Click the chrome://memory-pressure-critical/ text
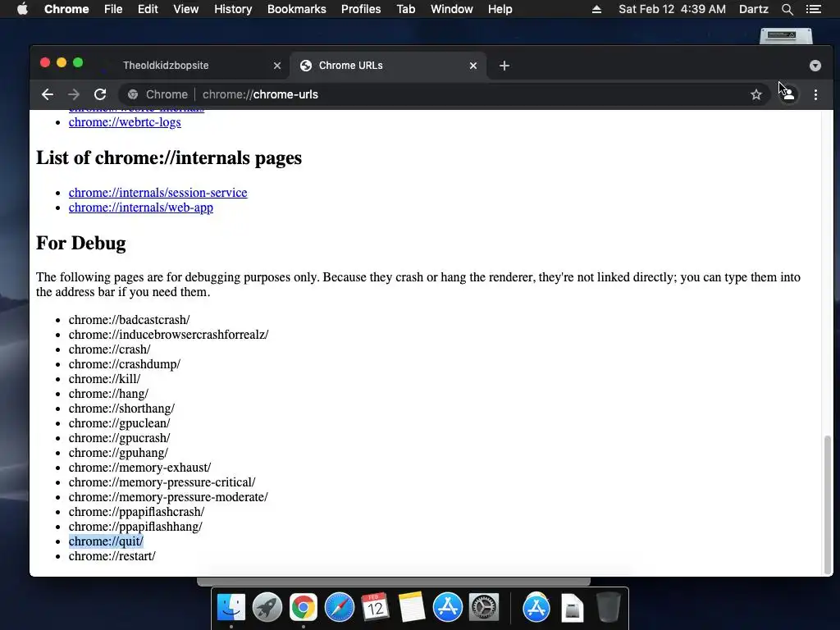 162,482
